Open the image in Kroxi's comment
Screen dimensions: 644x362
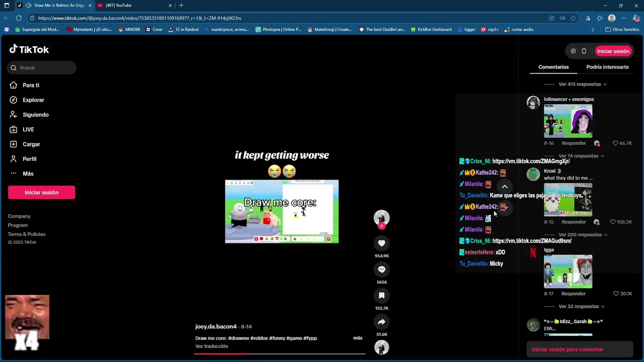[x=568, y=200]
